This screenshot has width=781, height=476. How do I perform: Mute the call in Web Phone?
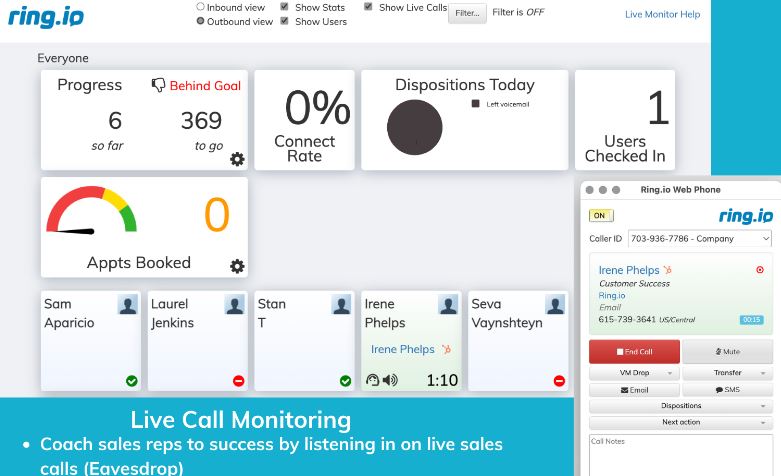tap(728, 352)
